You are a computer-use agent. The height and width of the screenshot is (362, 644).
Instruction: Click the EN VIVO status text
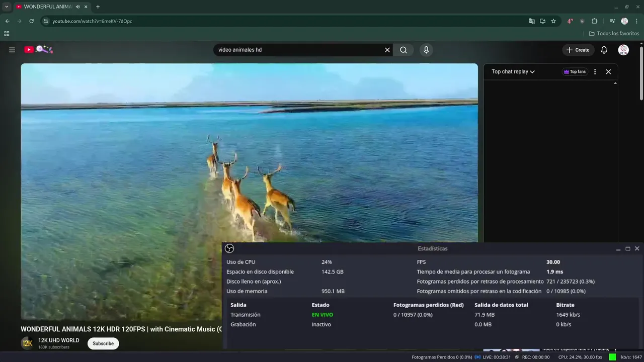point(323,315)
